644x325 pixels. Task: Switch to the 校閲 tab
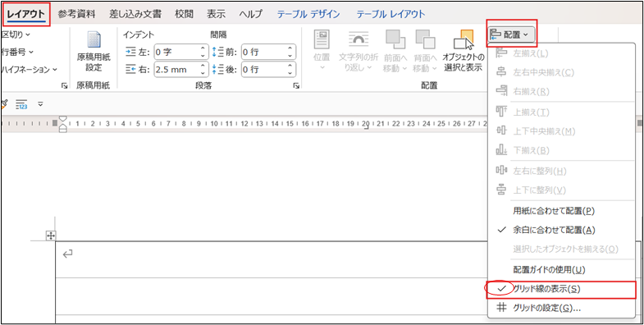coord(184,14)
